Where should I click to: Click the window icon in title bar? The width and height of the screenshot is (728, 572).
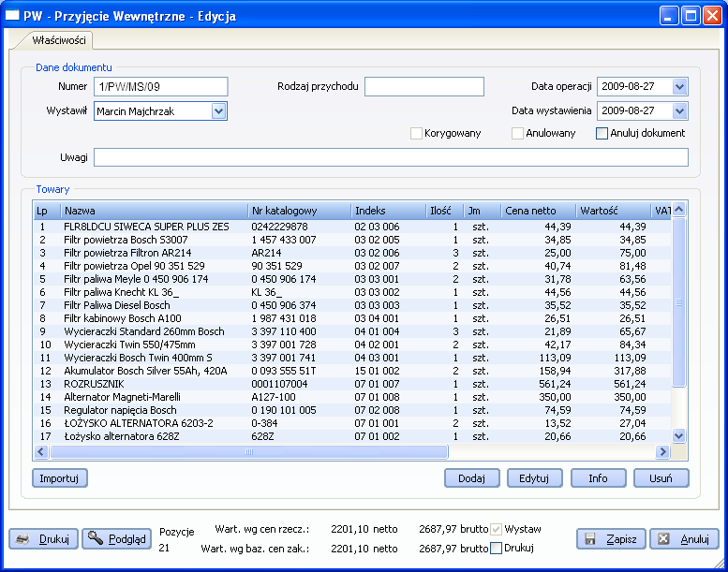point(12,15)
